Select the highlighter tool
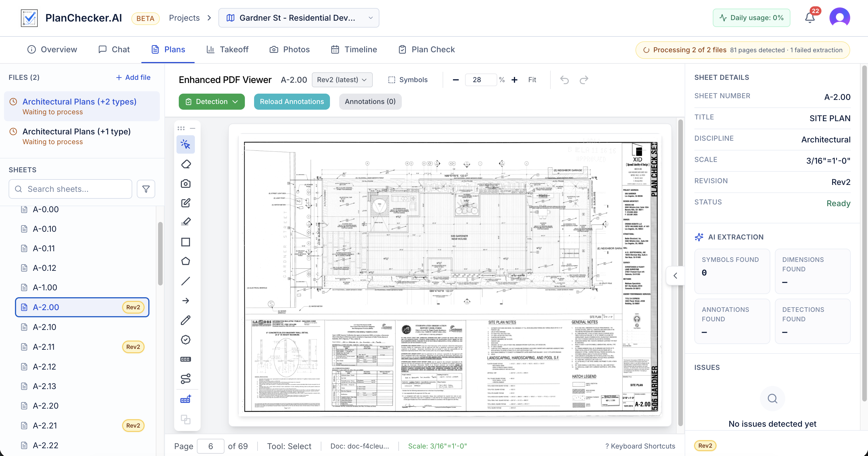The image size is (868, 456). 186,222
